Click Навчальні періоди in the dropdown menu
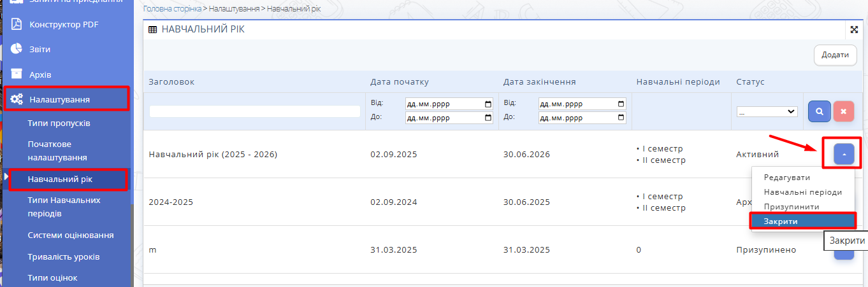 click(x=802, y=192)
